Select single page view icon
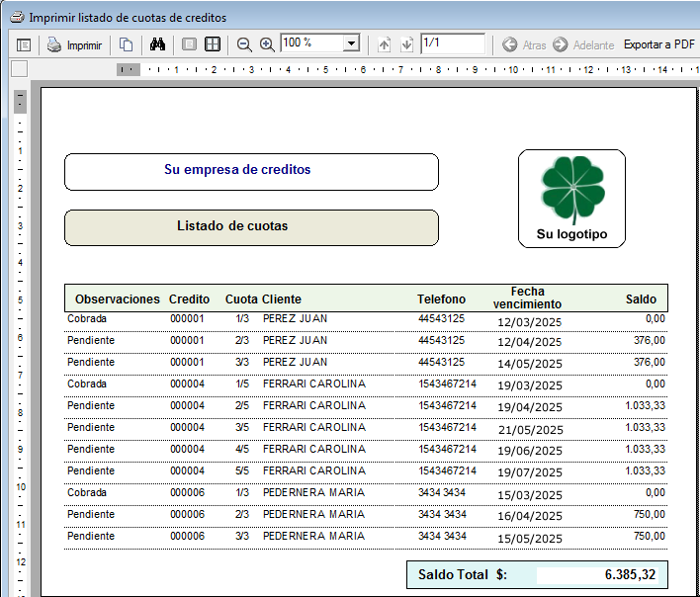 pyautogui.click(x=190, y=44)
